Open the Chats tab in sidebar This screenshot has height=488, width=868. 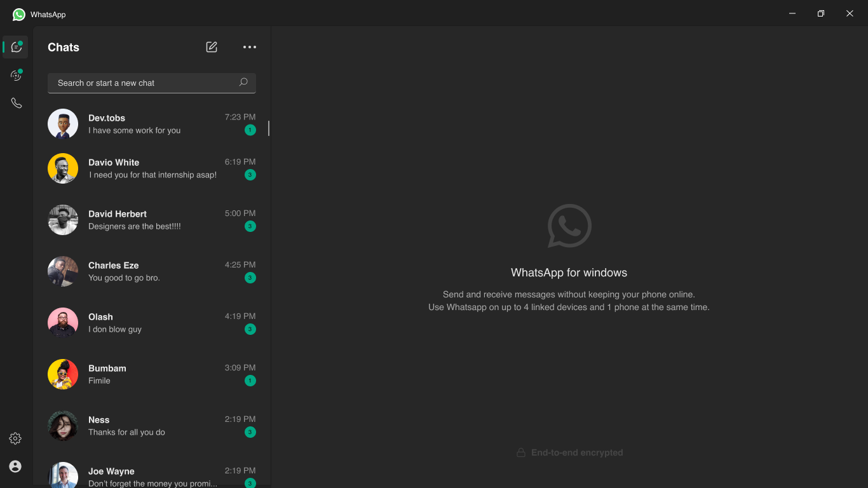(16, 48)
